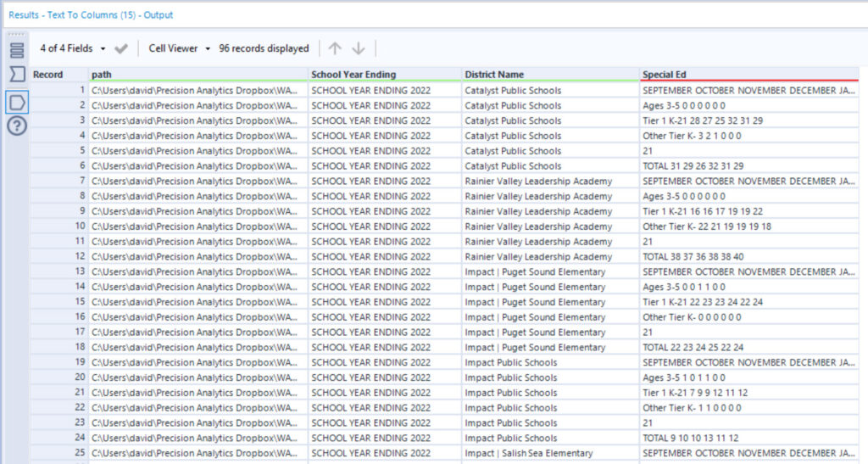Select record number 13 row header

point(59,271)
